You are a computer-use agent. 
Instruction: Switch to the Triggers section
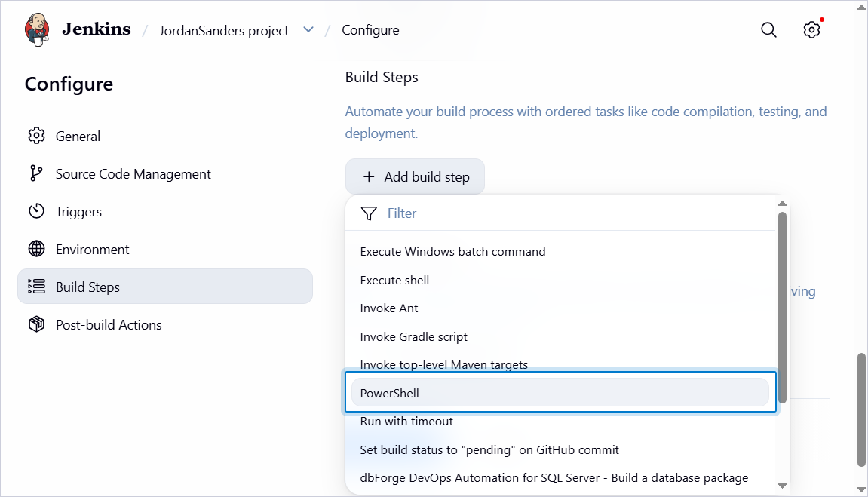pos(165,211)
